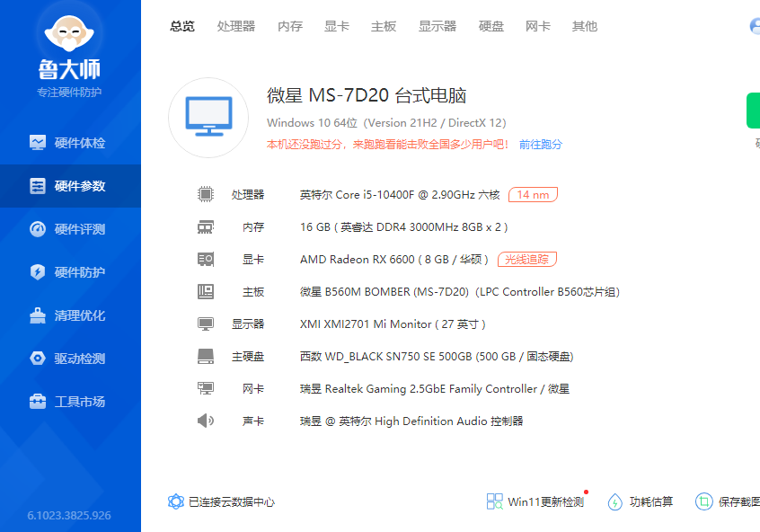Select 硬件参数 in the sidebar

point(70,186)
